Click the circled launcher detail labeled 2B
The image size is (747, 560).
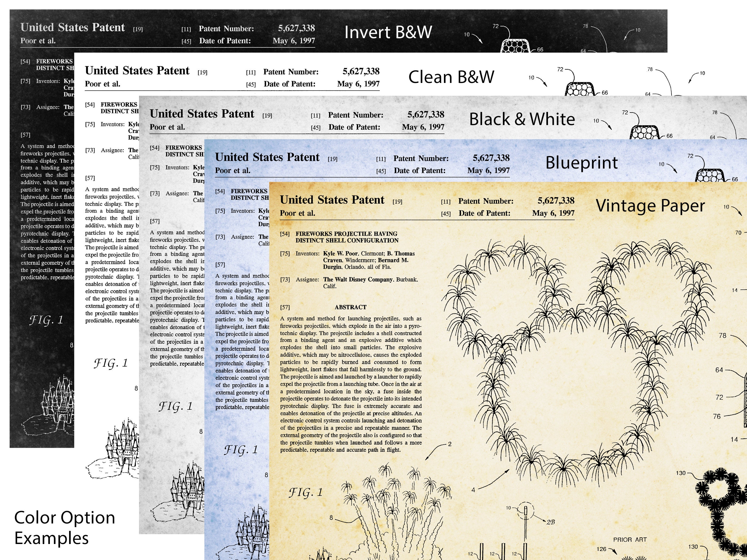pos(526,513)
